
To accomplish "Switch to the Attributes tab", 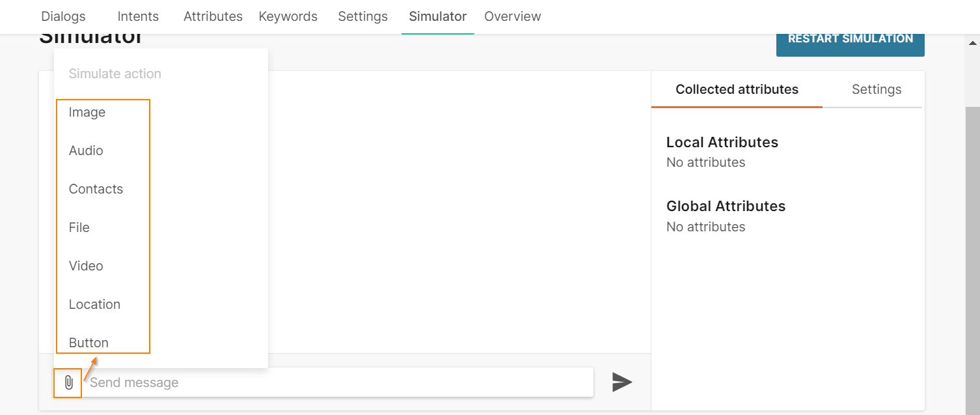I will pos(213,16).
